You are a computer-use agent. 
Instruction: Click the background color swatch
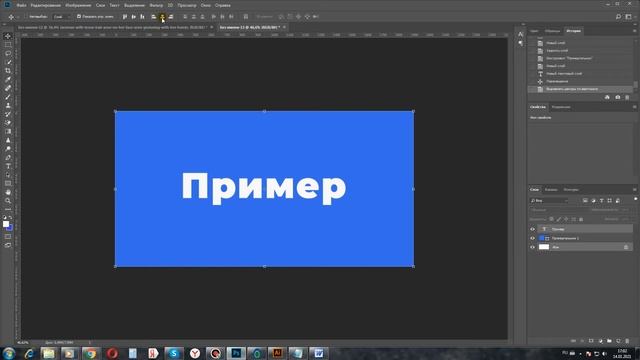[x=10, y=228]
